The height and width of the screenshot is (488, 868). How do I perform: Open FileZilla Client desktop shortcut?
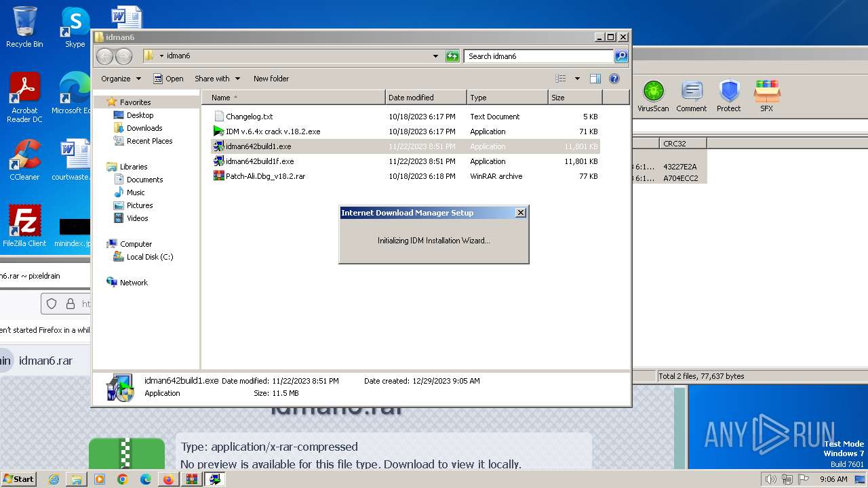(24, 226)
